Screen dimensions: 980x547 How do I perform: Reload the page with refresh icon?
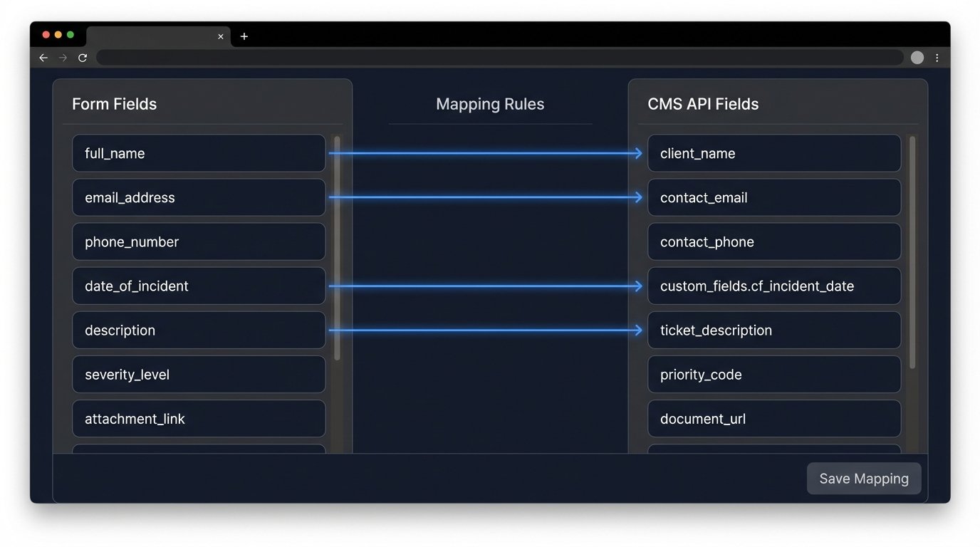(x=83, y=58)
